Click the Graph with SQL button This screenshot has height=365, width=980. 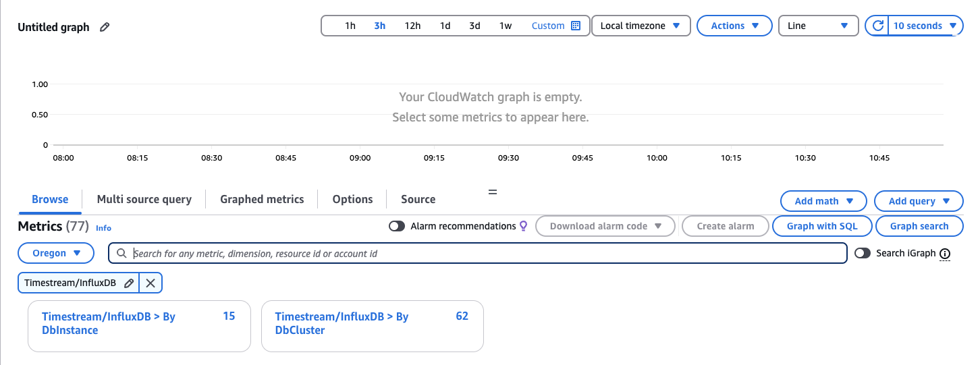tap(821, 226)
